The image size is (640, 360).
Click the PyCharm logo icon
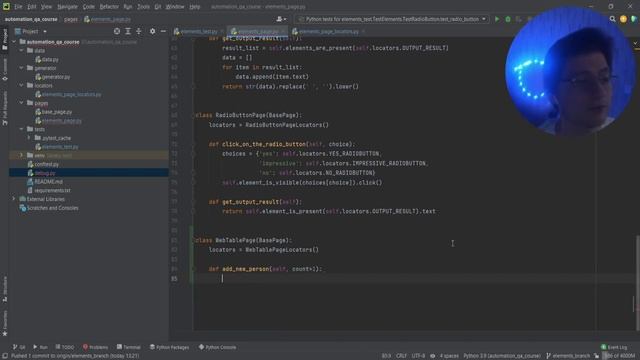pyautogui.click(x=6, y=6)
